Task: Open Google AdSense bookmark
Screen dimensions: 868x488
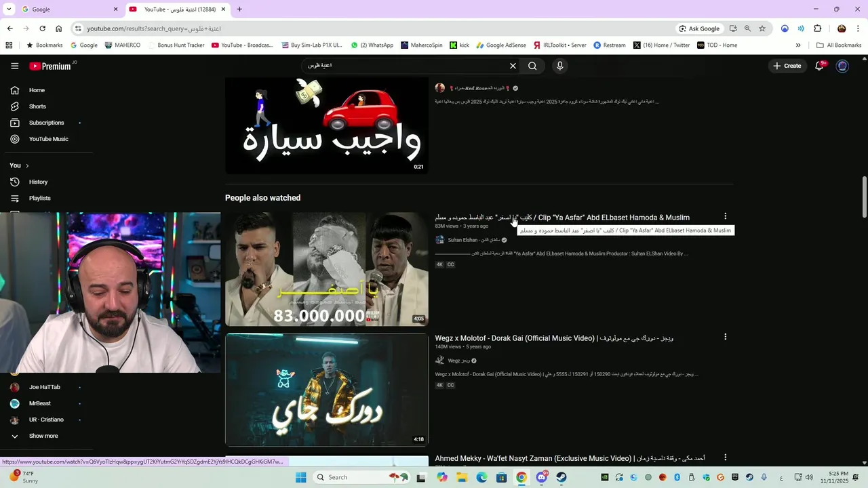Action: [501, 45]
